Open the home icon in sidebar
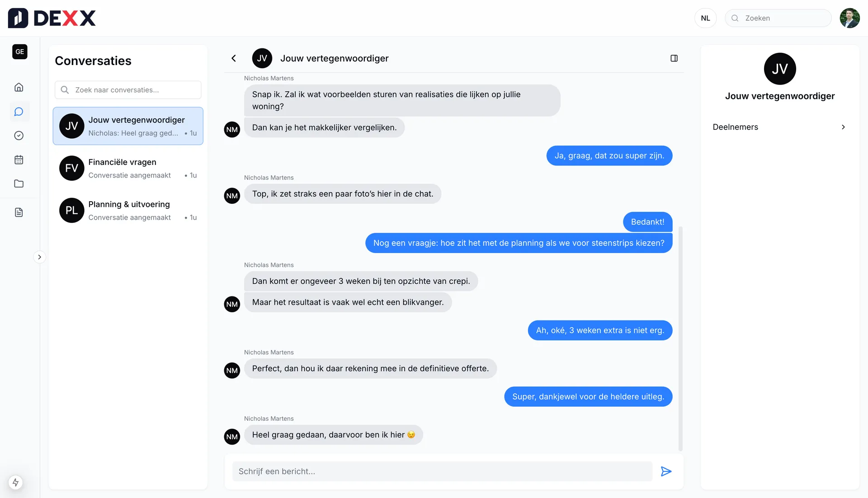The height and width of the screenshot is (498, 868). click(x=19, y=87)
